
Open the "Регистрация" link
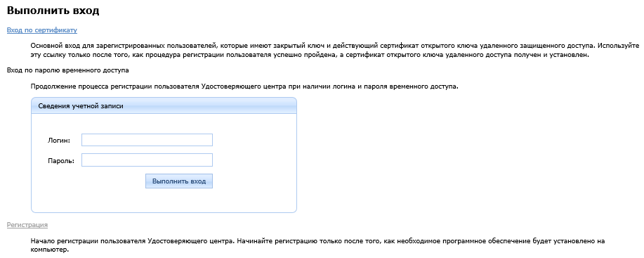(27, 225)
